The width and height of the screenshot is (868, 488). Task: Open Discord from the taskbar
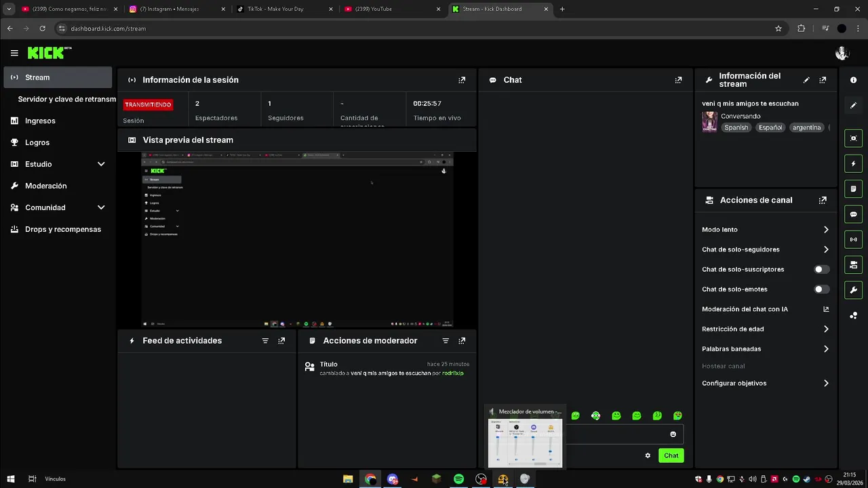pyautogui.click(x=392, y=479)
